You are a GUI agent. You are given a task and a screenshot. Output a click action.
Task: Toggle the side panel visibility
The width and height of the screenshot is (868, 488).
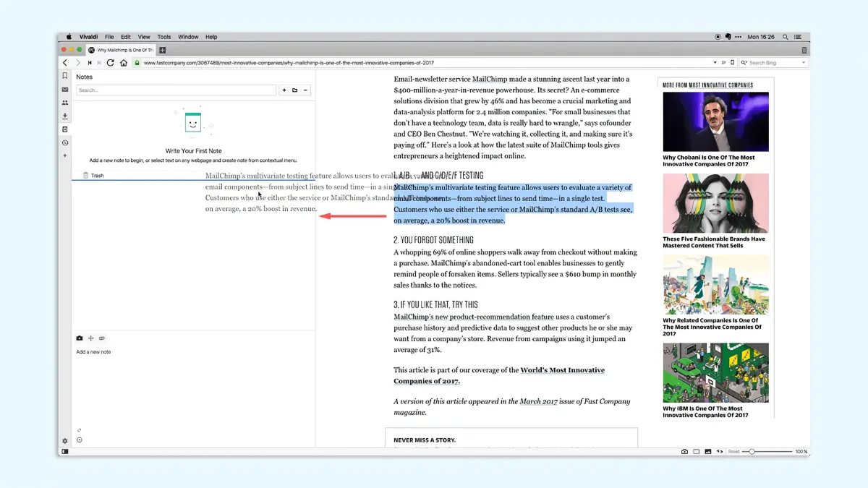click(65, 452)
